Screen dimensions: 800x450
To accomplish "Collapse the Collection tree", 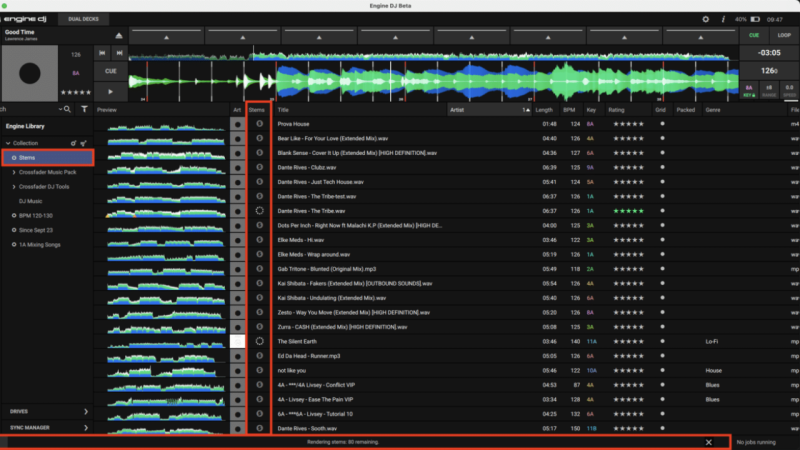I will pos(8,143).
